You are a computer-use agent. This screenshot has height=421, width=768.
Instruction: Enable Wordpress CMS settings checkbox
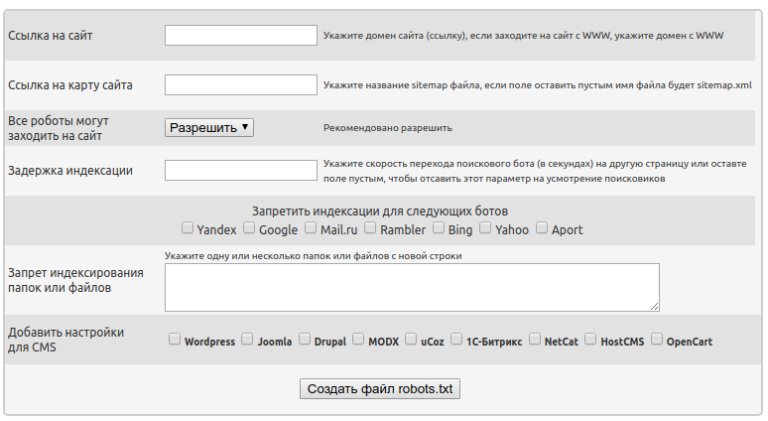point(175,340)
